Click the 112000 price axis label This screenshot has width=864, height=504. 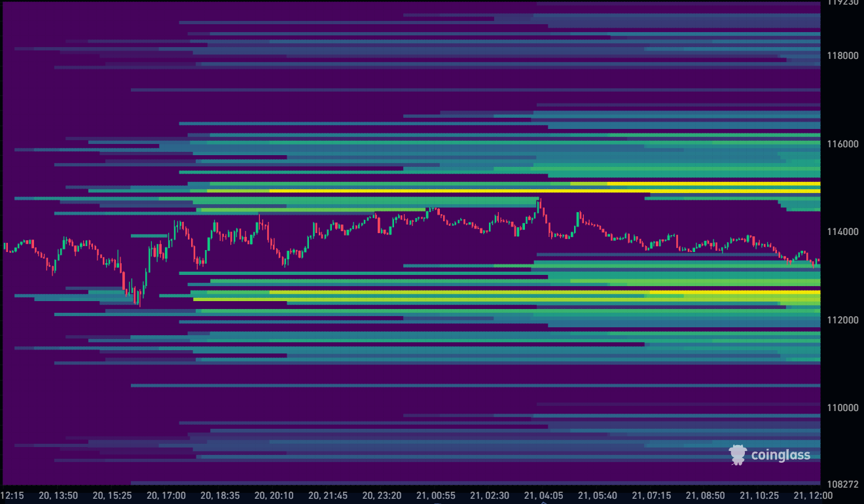coord(842,319)
